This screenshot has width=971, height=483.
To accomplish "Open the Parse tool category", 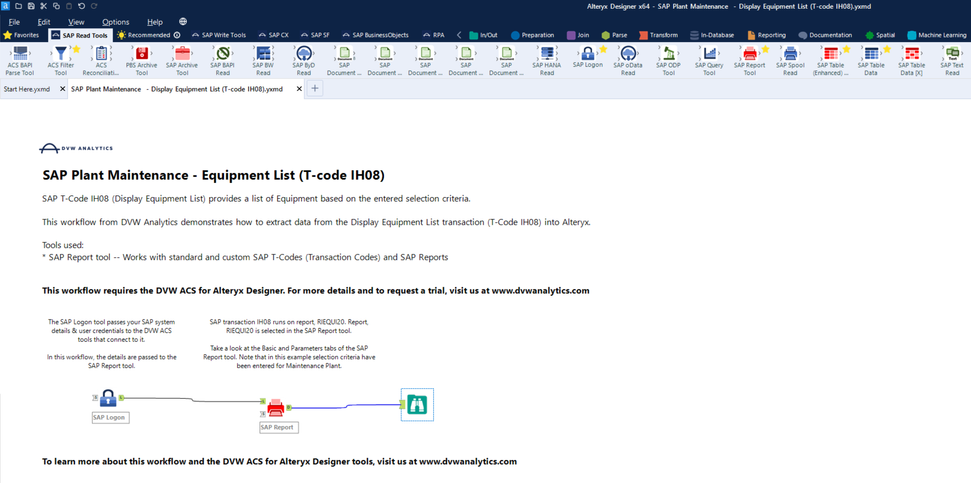I will [x=614, y=35].
